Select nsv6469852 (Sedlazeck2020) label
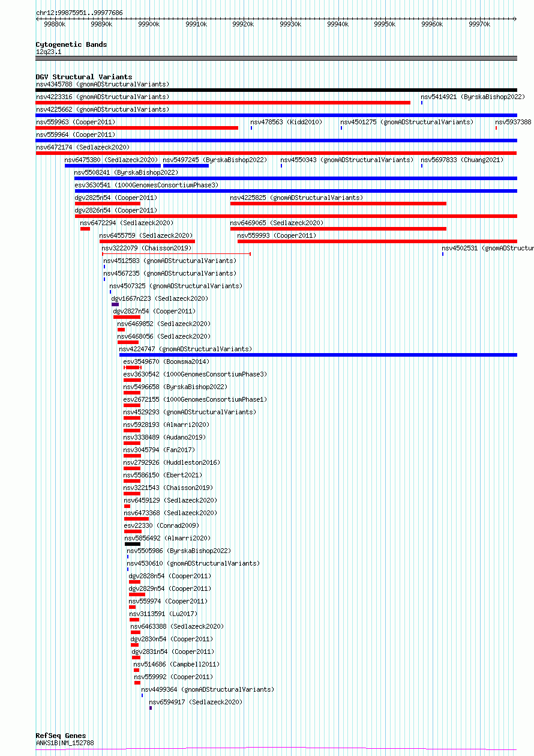 (164, 324)
